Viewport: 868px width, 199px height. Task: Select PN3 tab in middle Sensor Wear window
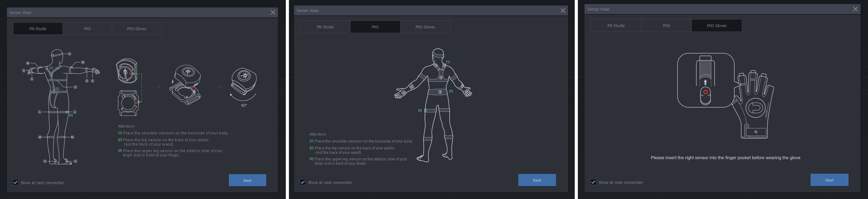point(375,27)
